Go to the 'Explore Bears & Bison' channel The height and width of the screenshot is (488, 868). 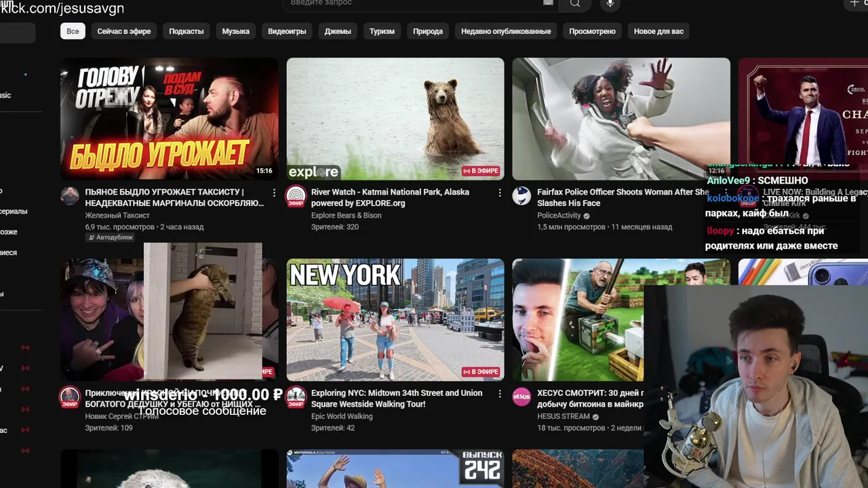pos(346,216)
